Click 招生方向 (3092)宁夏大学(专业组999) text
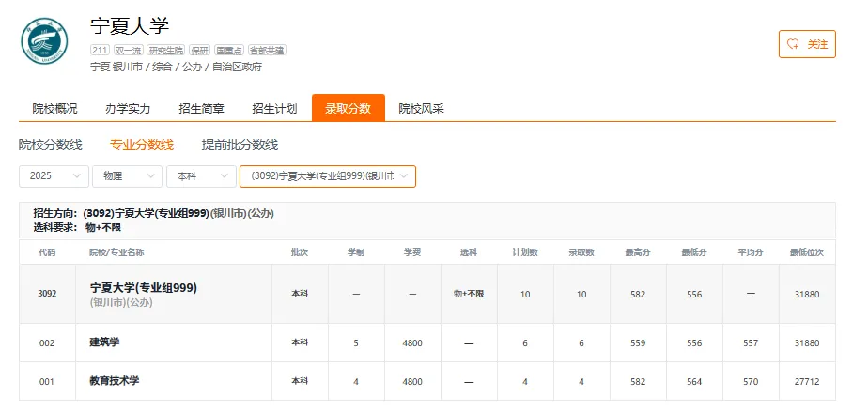868x411 pixels. tap(153, 213)
